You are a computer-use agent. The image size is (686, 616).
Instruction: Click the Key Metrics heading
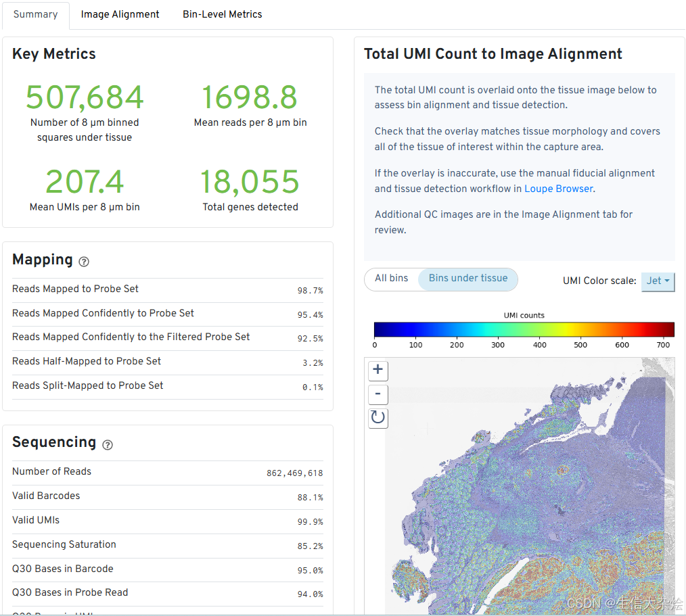pyautogui.click(x=54, y=54)
